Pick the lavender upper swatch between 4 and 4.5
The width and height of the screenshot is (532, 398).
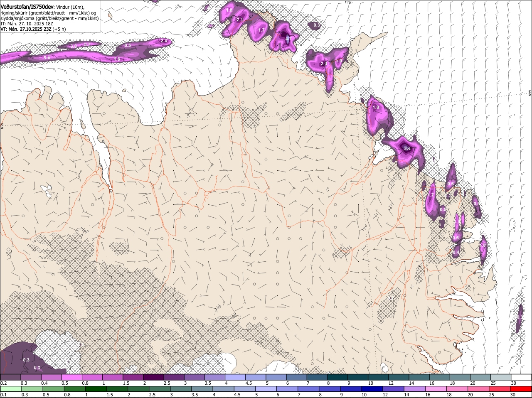(x=235, y=377)
